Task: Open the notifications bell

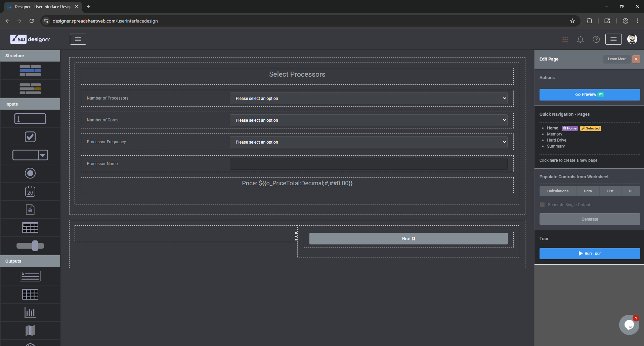Action: (580, 39)
